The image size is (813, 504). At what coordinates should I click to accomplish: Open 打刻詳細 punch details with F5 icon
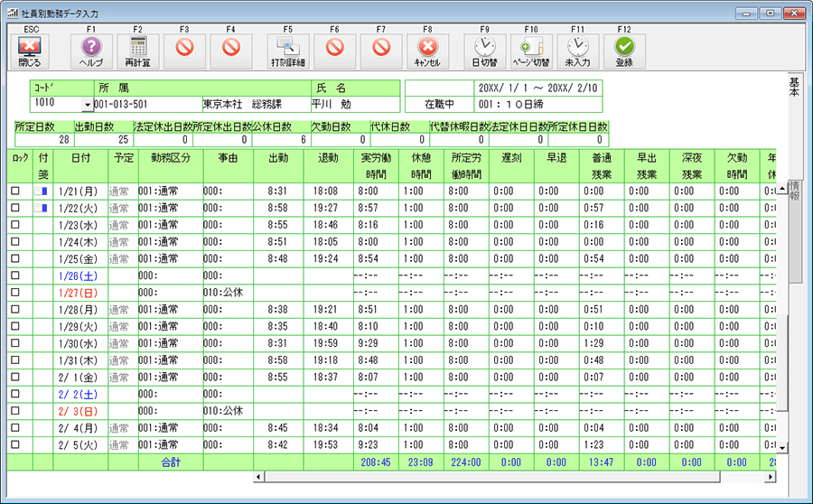pos(288,51)
